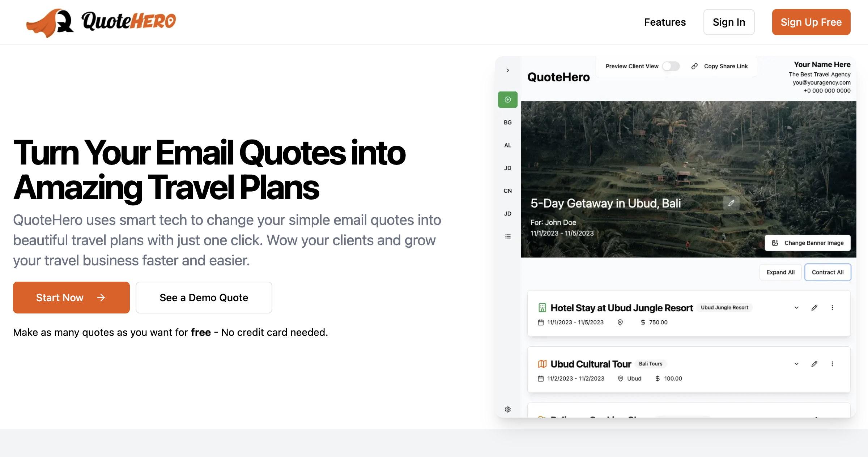This screenshot has height=457, width=868.
Task: Edit Ubud Cultural Tour using its pencil icon
Action: 814,364
